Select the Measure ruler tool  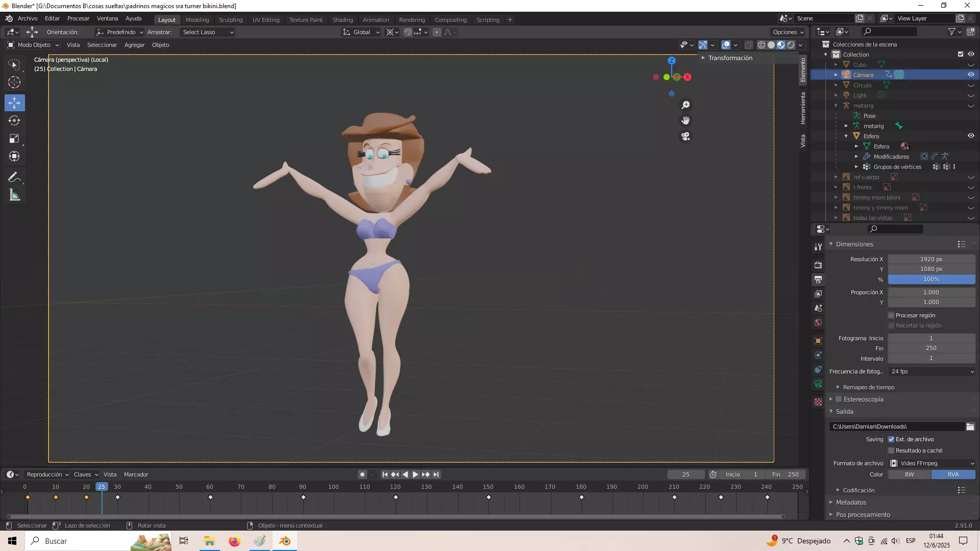14,195
